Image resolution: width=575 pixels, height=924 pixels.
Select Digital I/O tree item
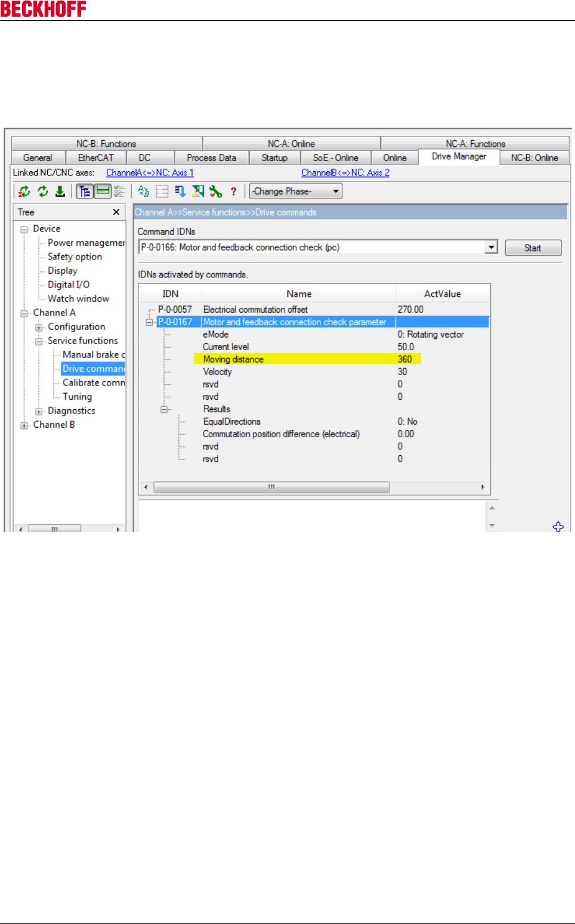(69, 285)
